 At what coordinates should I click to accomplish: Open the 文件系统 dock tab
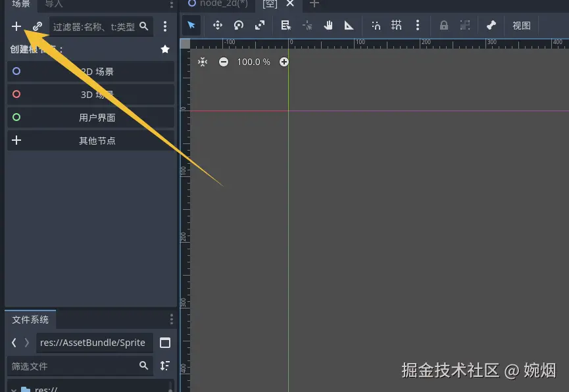30,320
